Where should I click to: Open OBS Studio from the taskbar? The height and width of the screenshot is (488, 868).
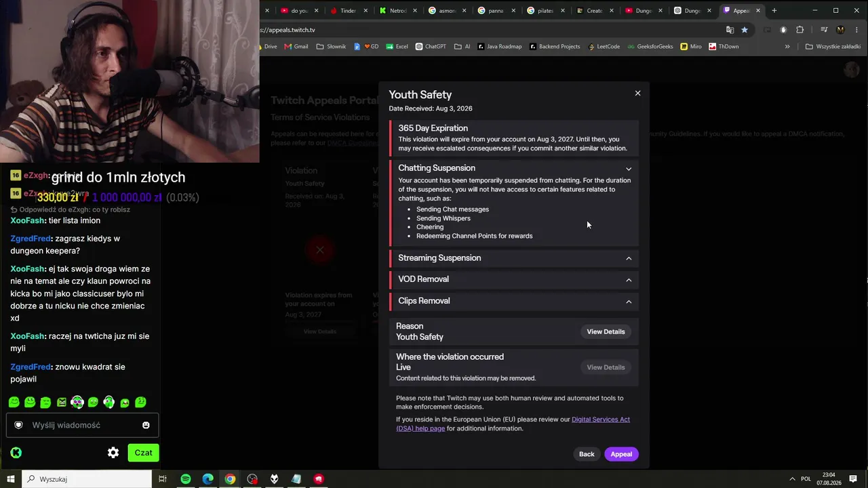[x=252, y=479]
